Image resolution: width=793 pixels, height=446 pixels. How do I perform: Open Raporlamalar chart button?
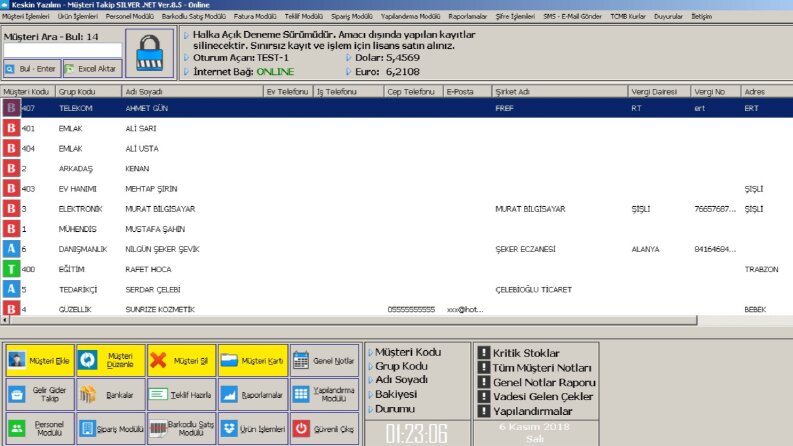(x=253, y=394)
